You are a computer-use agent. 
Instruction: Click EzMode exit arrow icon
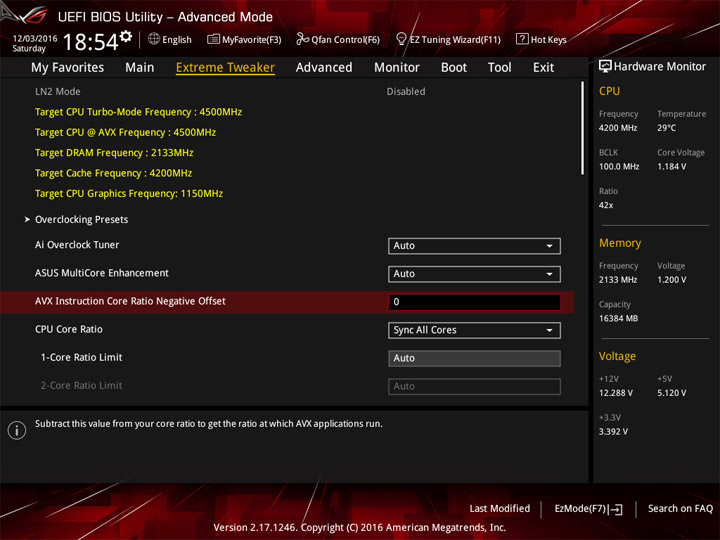click(x=616, y=509)
